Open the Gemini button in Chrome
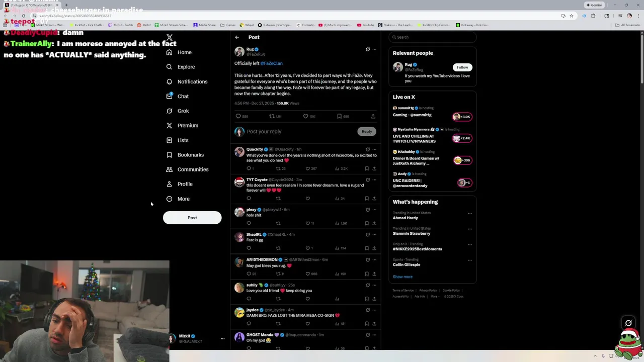 (594, 5)
